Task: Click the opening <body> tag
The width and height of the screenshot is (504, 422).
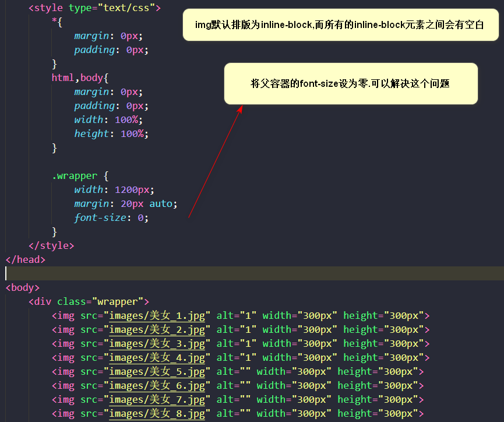Action: (23, 287)
